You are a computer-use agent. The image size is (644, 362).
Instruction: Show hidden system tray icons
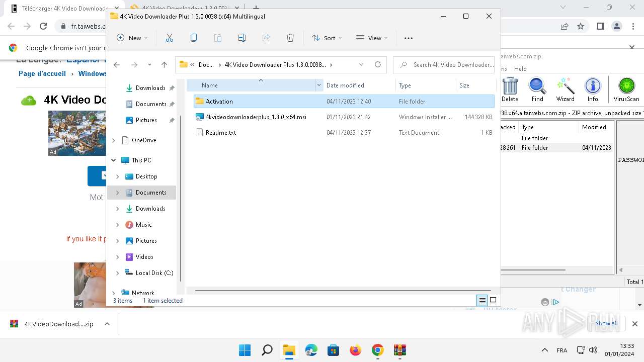pyautogui.click(x=544, y=350)
